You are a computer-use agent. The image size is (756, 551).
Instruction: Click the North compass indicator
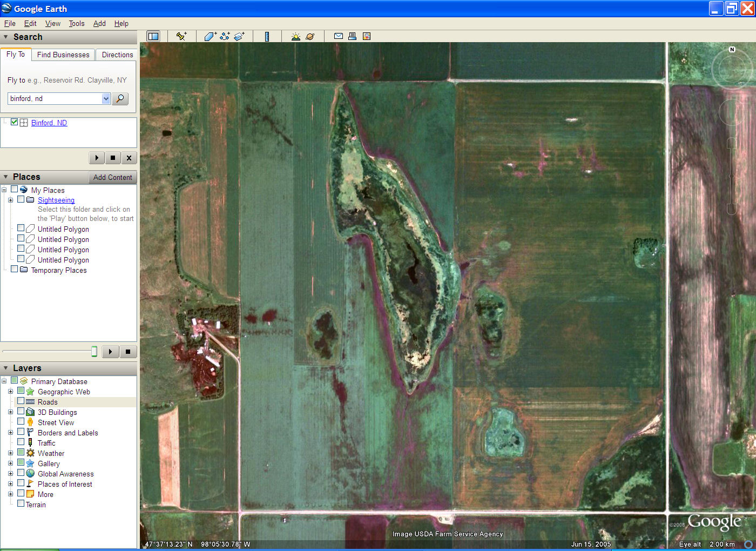[732, 49]
